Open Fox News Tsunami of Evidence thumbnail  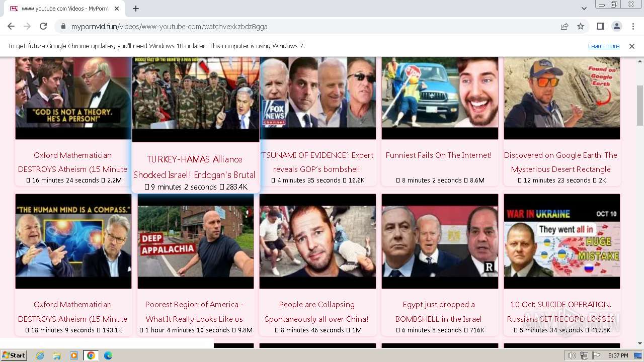tap(317, 98)
